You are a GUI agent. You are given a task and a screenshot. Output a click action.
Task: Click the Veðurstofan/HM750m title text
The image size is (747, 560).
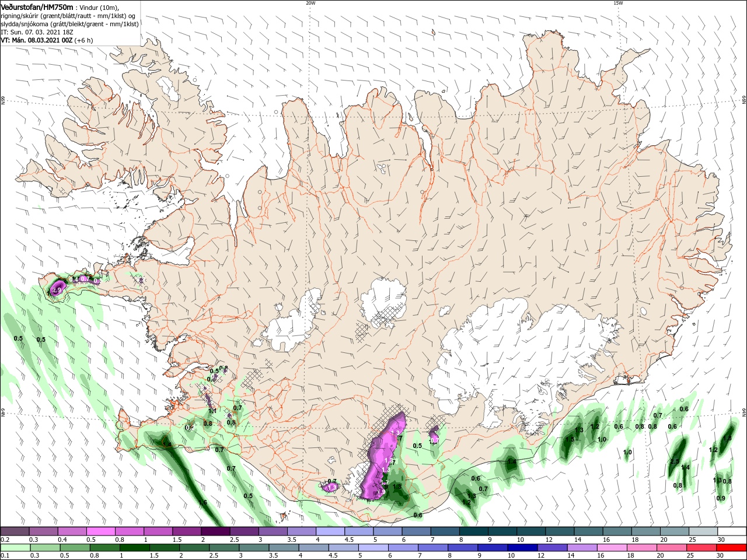pos(37,7)
